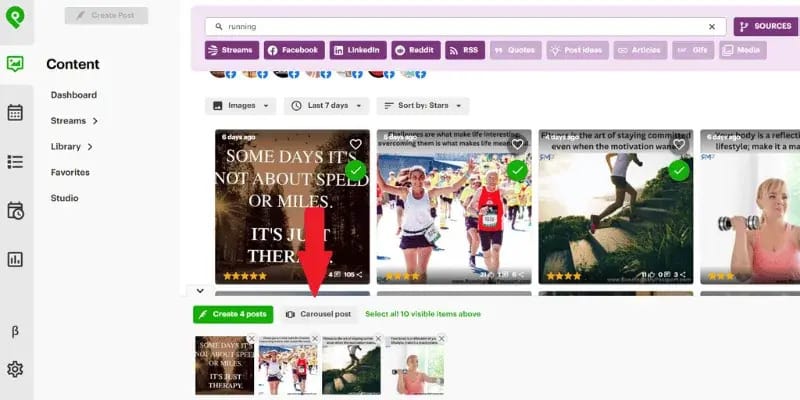The width and height of the screenshot is (800, 400).
Task: Focus the search field containing running
Action: [465, 27]
